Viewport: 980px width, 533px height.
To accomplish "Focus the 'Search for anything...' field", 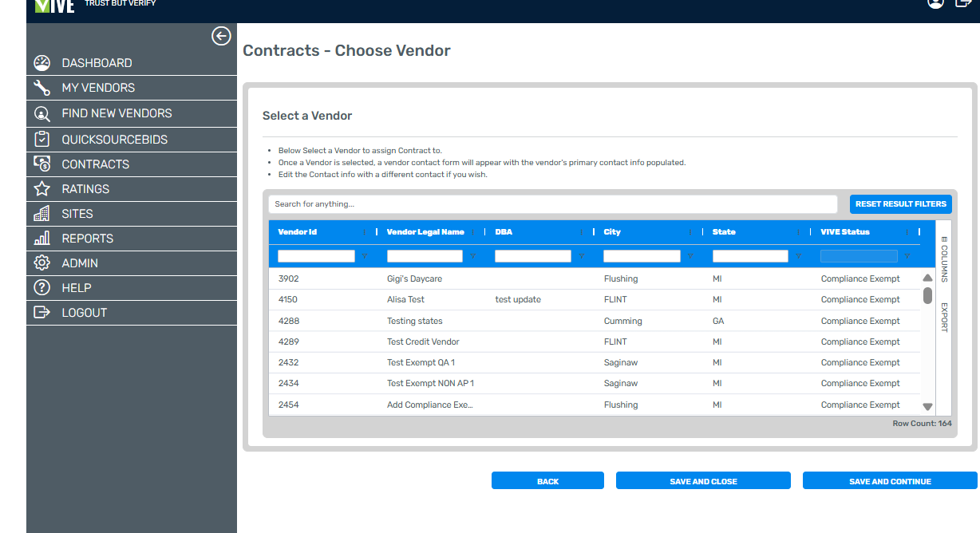I will point(553,204).
